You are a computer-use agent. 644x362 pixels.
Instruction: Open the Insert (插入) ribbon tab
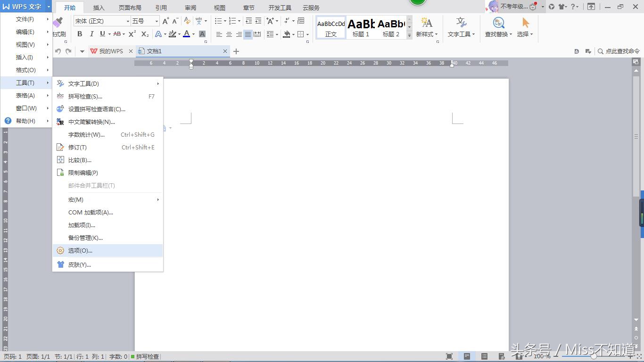click(99, 8)
